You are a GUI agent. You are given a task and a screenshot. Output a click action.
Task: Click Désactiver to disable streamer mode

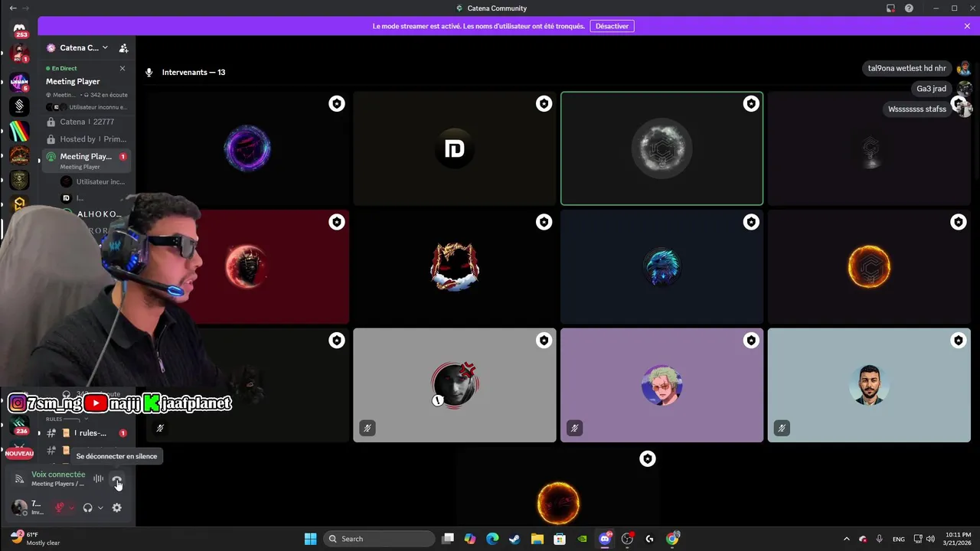click(x=612, y=26)
